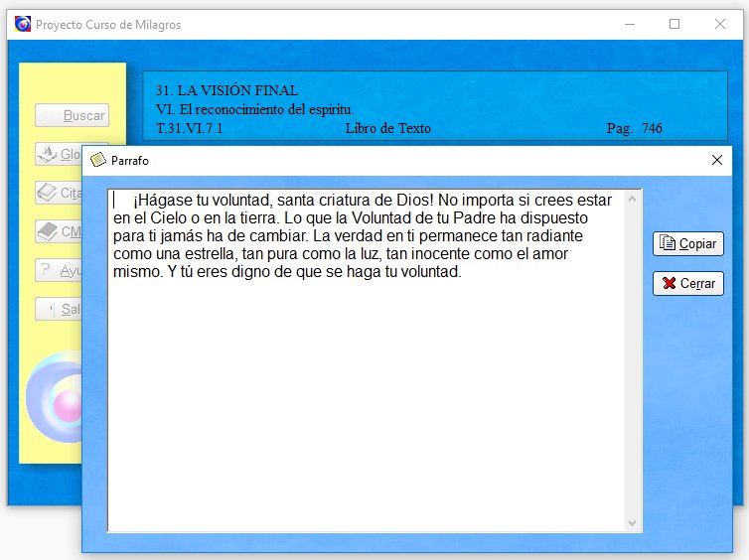Image resolution: width=749 pixels, height=560 pixels.
Task: Close the Parrafo dialog with its X
Action: [x=716, y=160]
